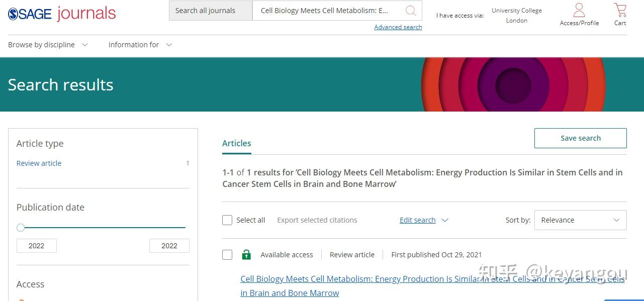Click the Save search button

pos(580,138)
